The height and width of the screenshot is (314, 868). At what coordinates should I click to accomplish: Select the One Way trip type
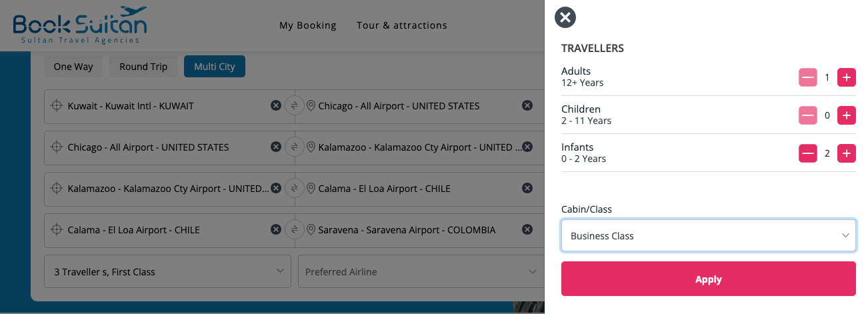(73, 67)
